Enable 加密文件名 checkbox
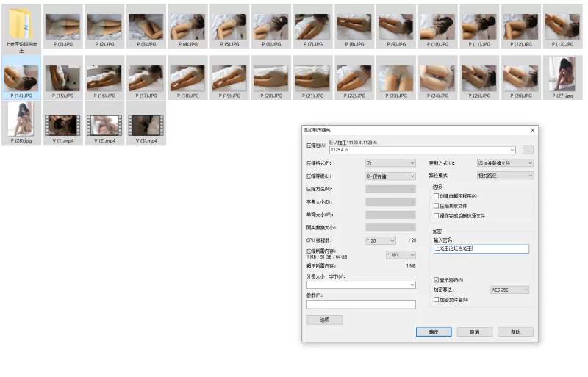 click(x=436, y=299)
